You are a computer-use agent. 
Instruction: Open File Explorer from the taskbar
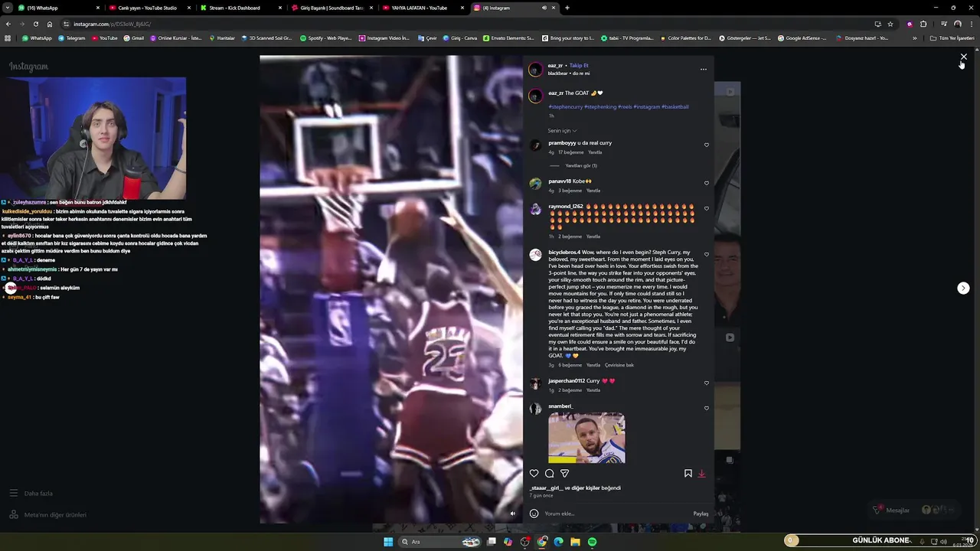(575, 542)
